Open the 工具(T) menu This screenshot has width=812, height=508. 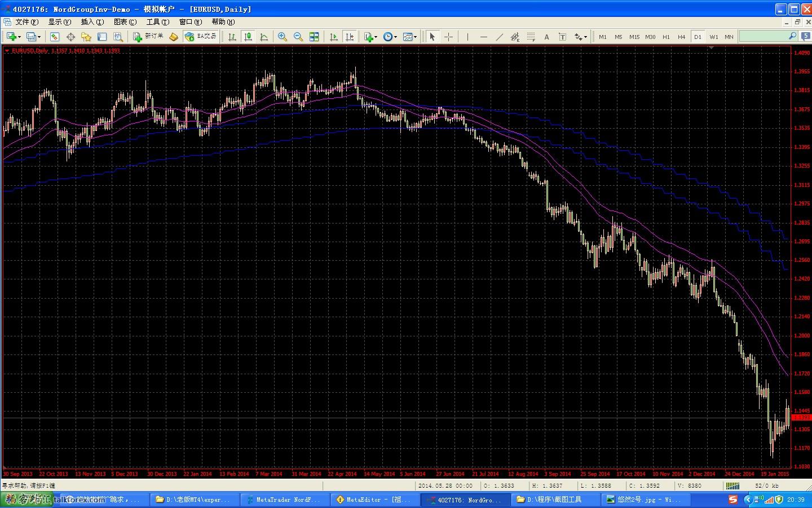coord(157,22)
